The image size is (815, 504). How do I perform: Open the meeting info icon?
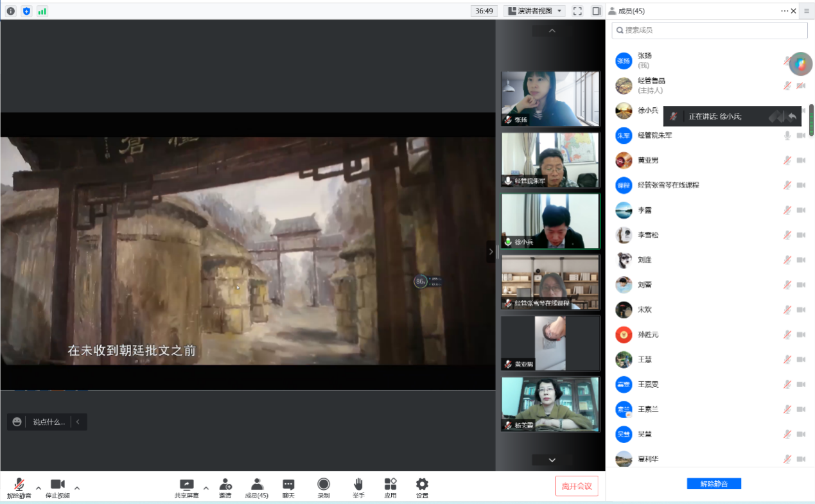click(11, 11)
